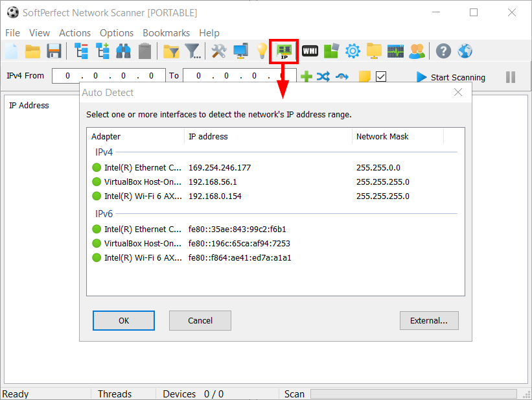The width and height of the screenshot is (532, 400).
Task: Click the External... button
Action: [x=429, y=320]
